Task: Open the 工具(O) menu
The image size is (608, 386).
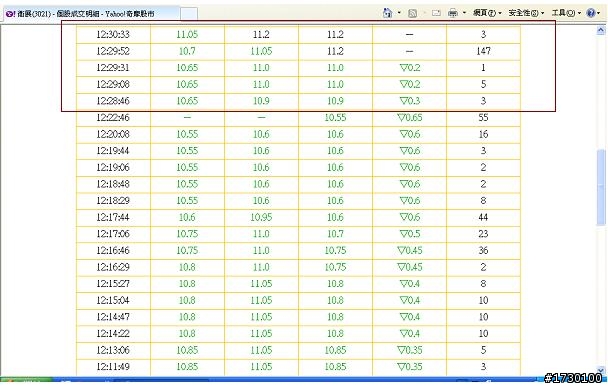Action: tap(566, 13)
